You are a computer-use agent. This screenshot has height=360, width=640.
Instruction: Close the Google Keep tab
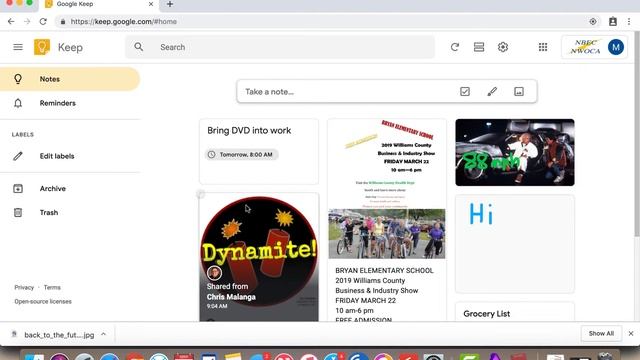point(151,4)
